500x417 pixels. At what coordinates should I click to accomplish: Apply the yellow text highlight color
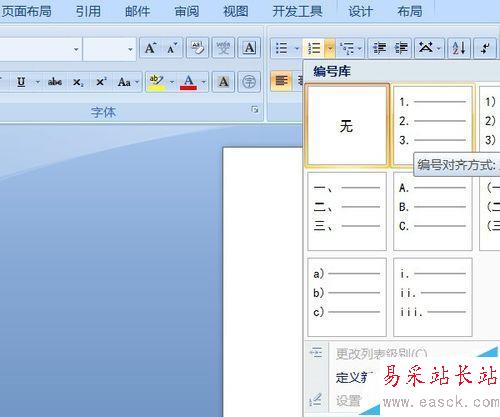coord(157,82)
